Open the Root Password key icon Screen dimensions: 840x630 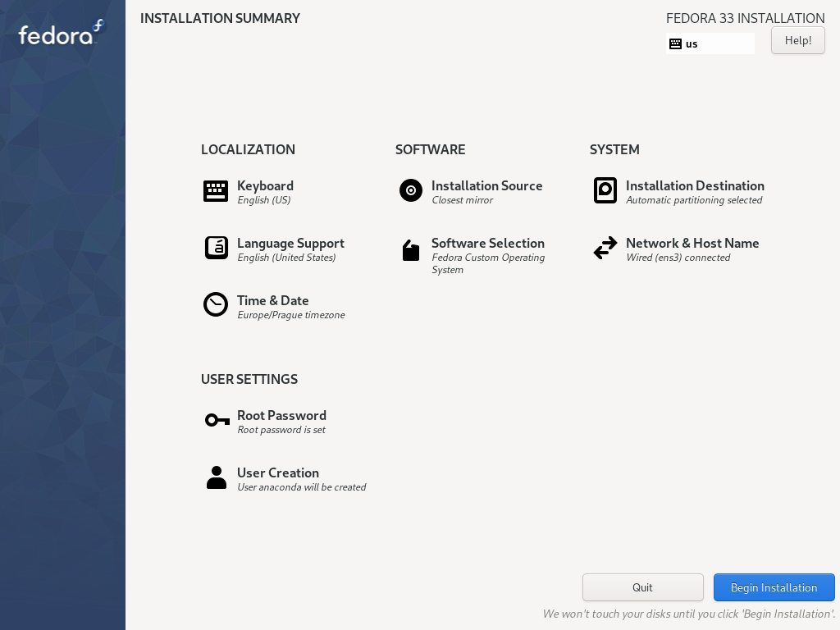pos(217,420)
